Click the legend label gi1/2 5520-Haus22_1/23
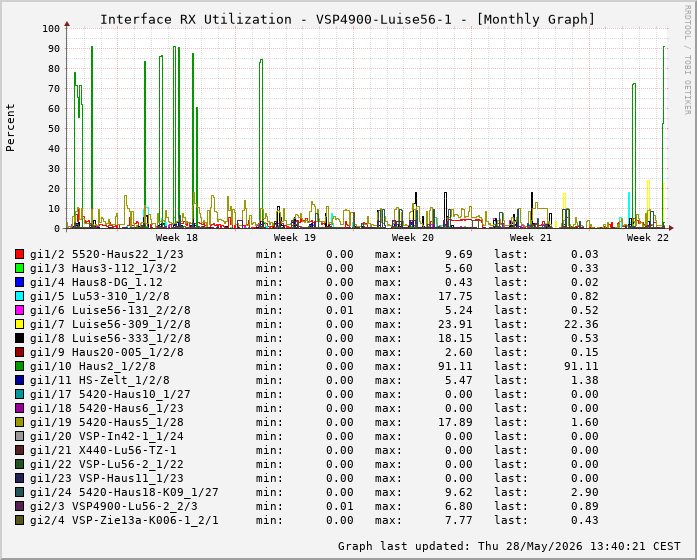Screen dimensions: 697x560 tap(107, 254)
